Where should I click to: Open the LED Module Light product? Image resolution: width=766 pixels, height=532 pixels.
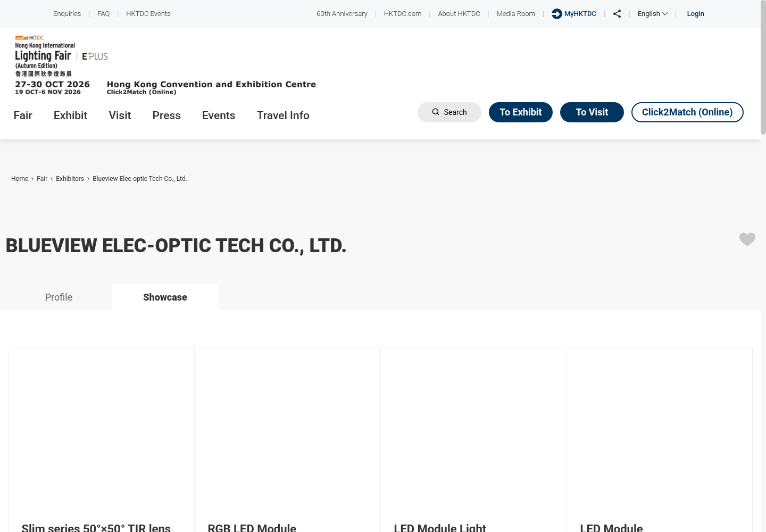(440, 528)
